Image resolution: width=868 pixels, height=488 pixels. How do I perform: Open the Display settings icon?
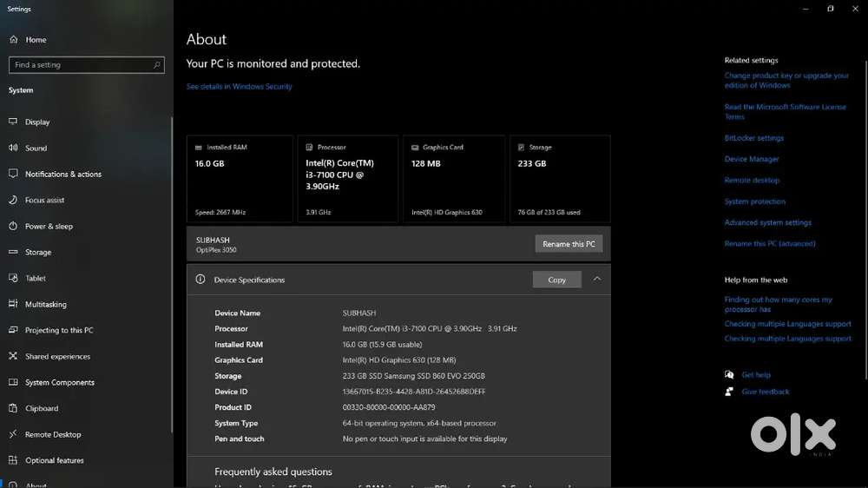[x=13, y=122]
